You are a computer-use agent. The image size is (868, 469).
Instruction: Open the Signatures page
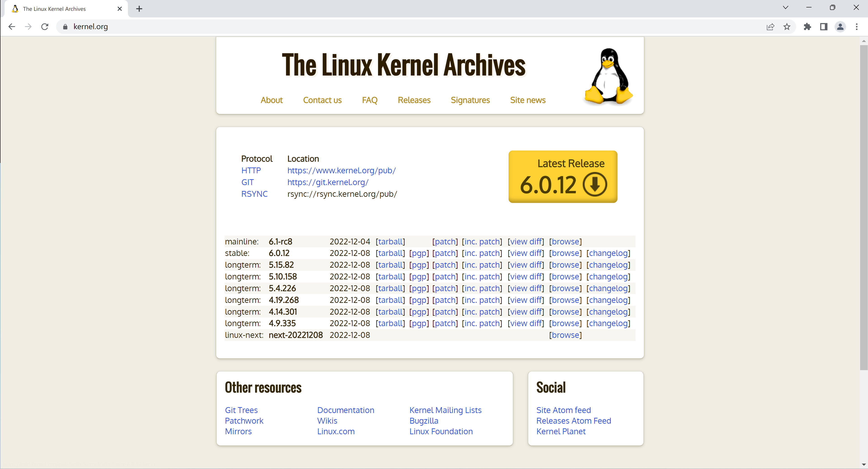470,100
